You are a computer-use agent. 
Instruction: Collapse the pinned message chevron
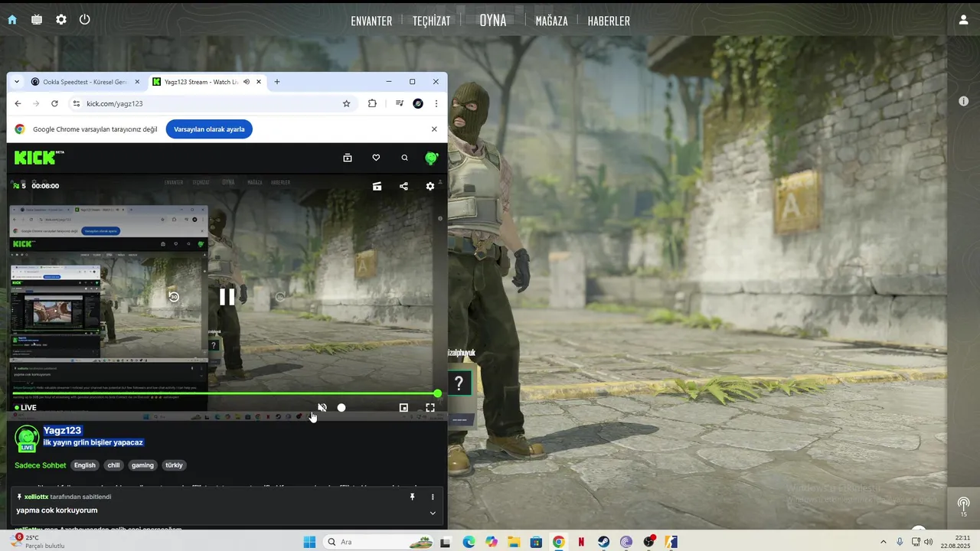tap(433, 513)
